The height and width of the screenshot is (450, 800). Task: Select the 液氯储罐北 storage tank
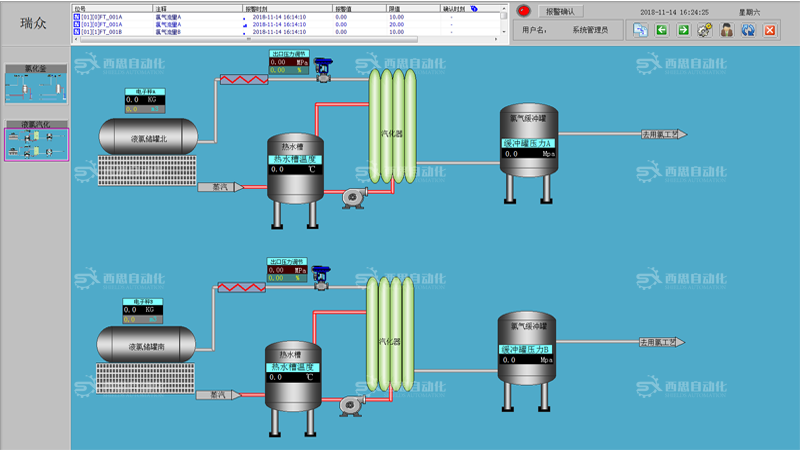(x=148, y=137)
